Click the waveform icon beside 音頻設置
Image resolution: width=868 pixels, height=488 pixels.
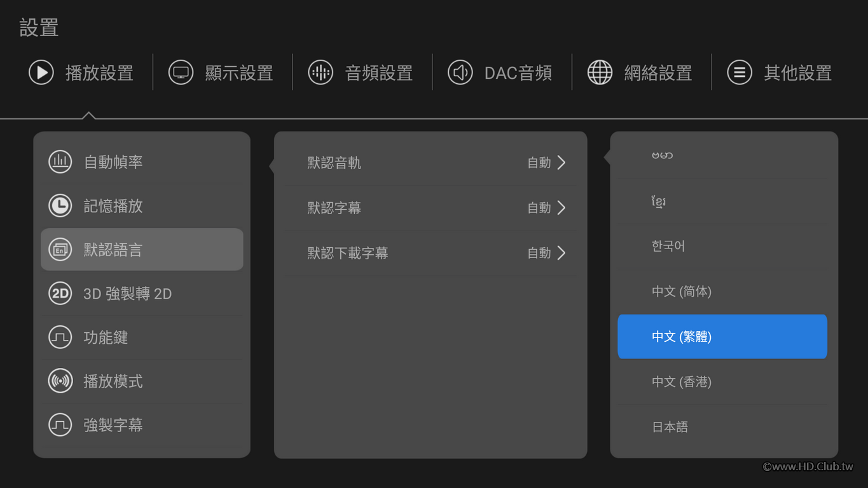[320, 72]
